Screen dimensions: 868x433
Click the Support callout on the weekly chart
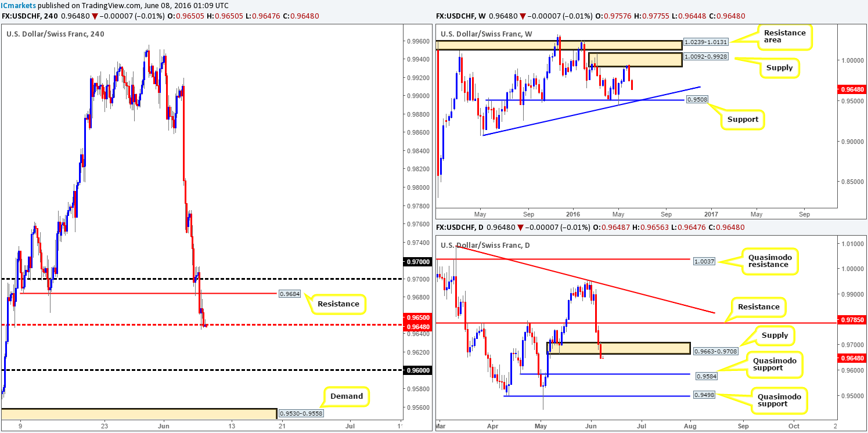(x=743, y=120)
